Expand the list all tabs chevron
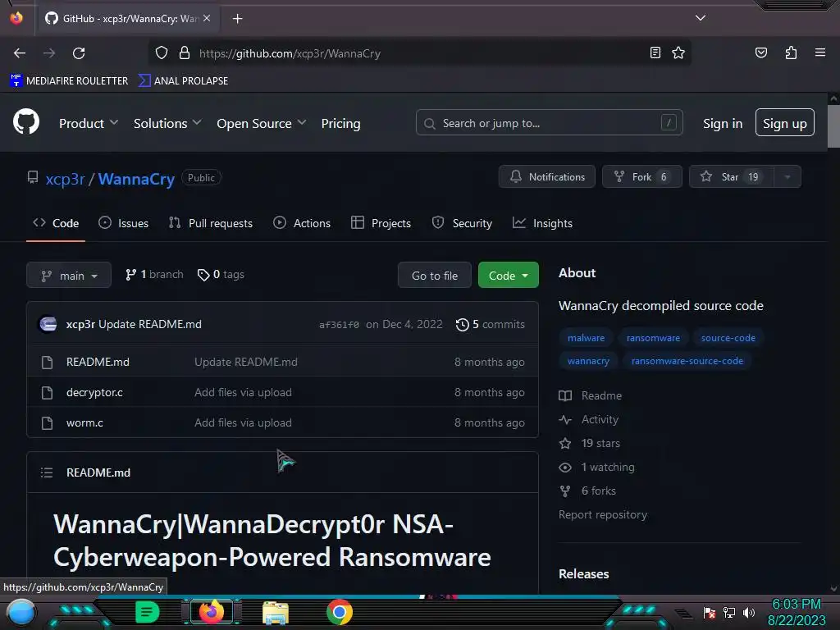The image size is (840, 630). pos(701,18)
